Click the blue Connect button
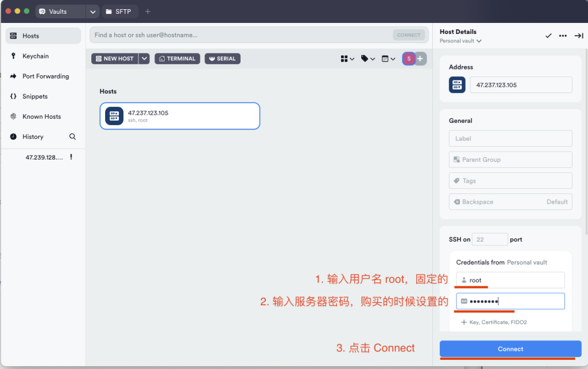This screenshot has width=588, height=369. 510,349
